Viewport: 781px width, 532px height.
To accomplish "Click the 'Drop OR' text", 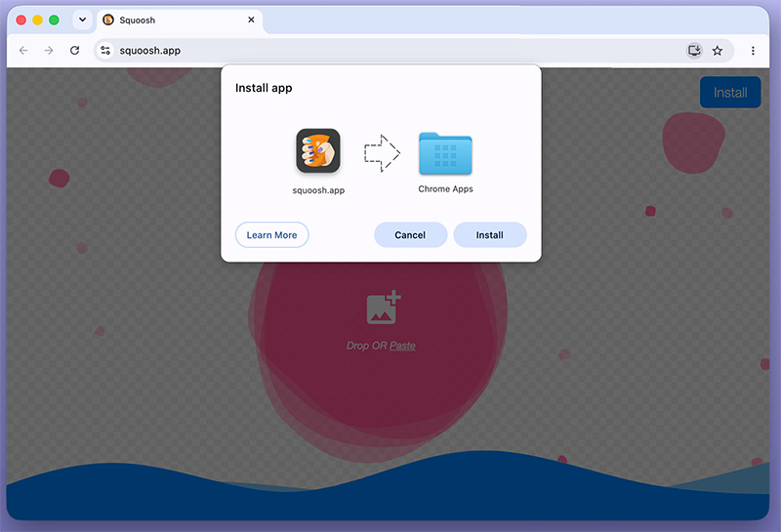I will pos(367,346).
